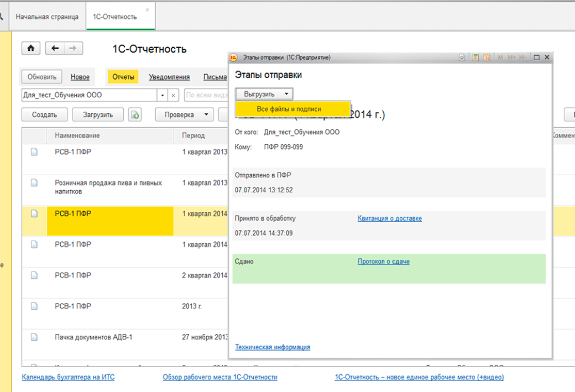
Task: Switch to Начальная страница tab
Action: pos(47,17)
